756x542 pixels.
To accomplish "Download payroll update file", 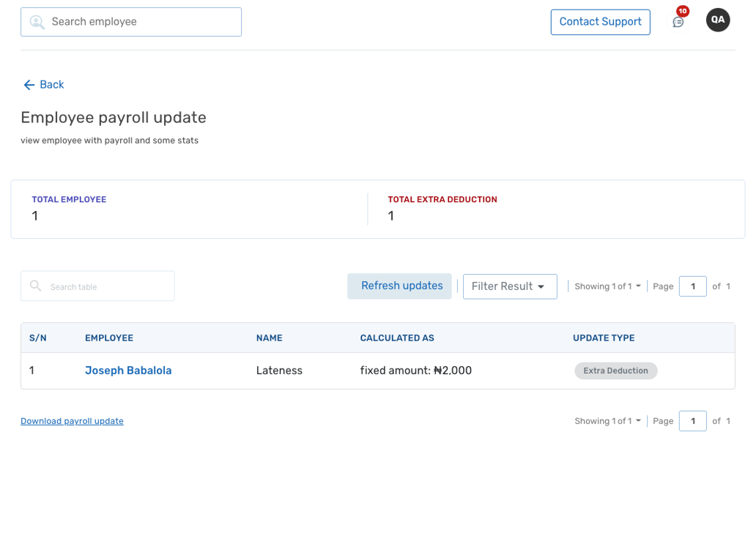I will (72, 421).
